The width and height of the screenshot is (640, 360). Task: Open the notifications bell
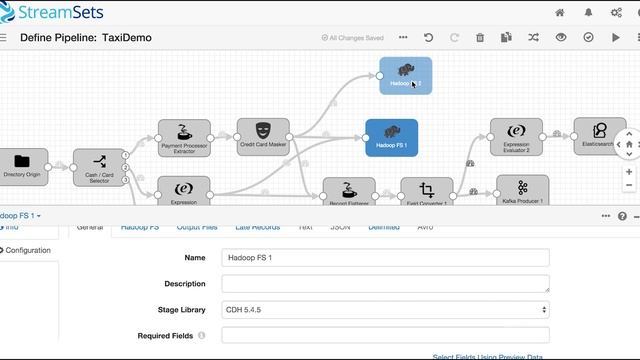(x=588, y=13)
